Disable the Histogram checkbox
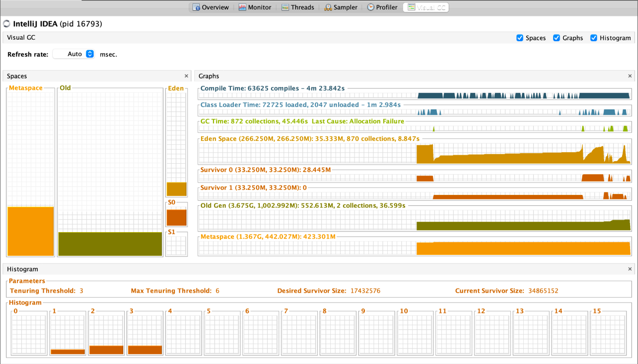This screenshot has width=638, height=364. [593, 38]
